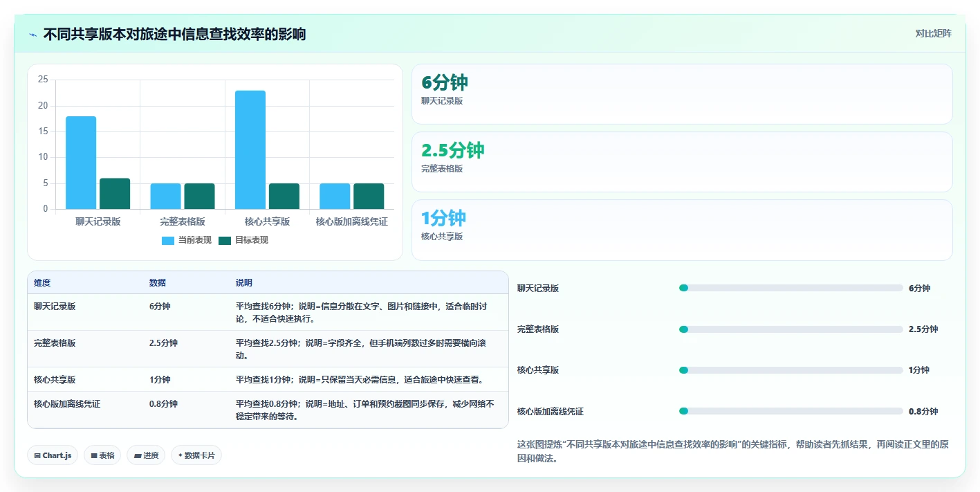
Task: Click the y-axis value 15
Action: click(43, 131)
